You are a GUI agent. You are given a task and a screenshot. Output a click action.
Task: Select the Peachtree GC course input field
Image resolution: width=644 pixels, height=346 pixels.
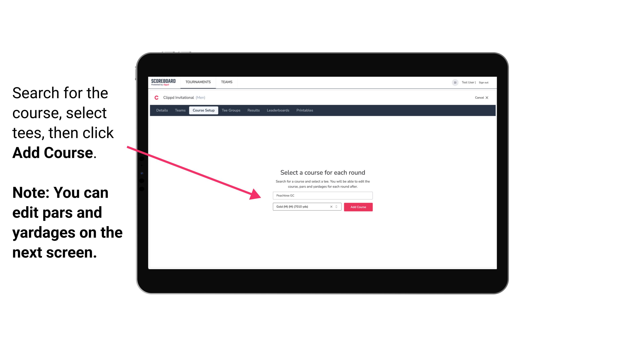pyautogui.click(x=322, y=195)
